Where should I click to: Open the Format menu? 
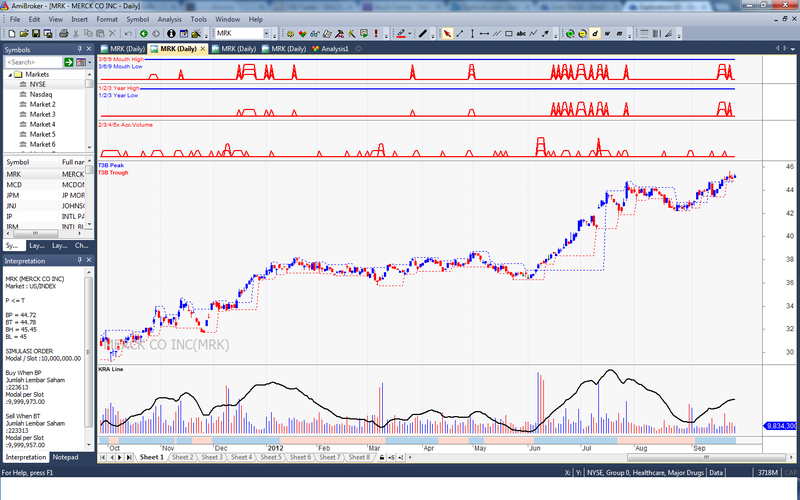click(107, 19)
